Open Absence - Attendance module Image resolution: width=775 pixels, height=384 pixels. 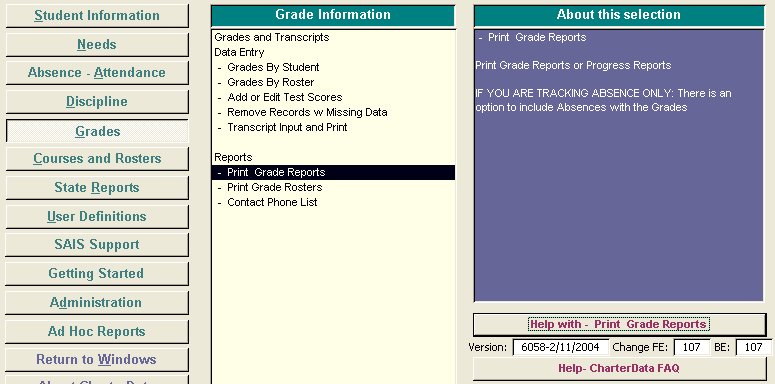(x=97, y=73)
